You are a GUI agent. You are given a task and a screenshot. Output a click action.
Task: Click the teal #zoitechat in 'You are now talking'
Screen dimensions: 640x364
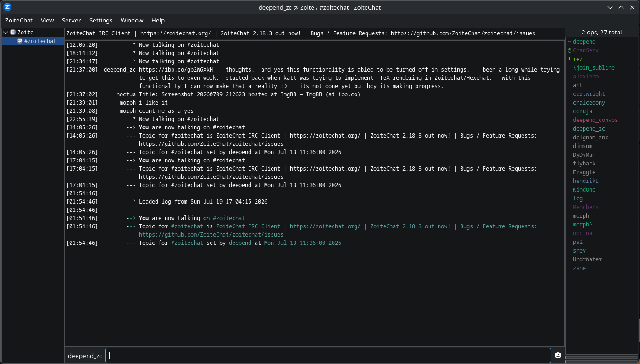click(x=229, y=218)
